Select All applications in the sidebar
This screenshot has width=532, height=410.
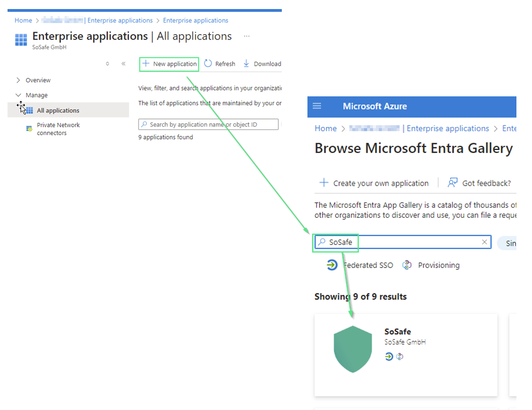tap(58, 110)
